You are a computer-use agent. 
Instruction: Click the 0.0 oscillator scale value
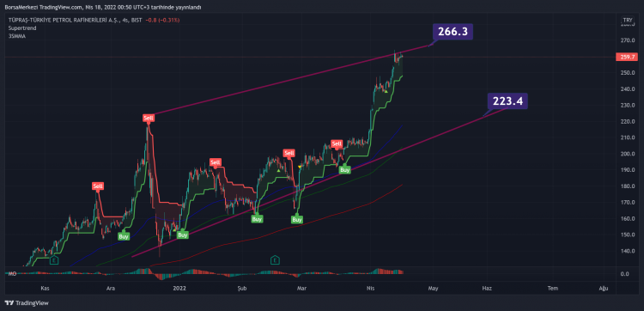point(624,274)
